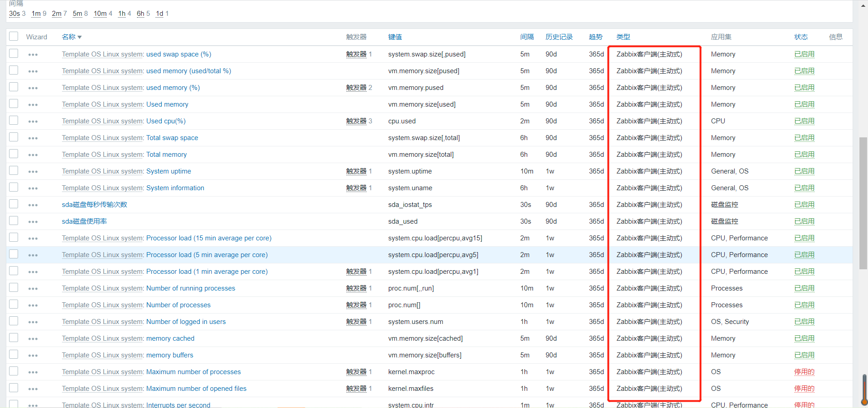Viewport: 868px width, 408px height.
Task: Enable the disabled Maximum number of processes item
Action: (804, 372)
